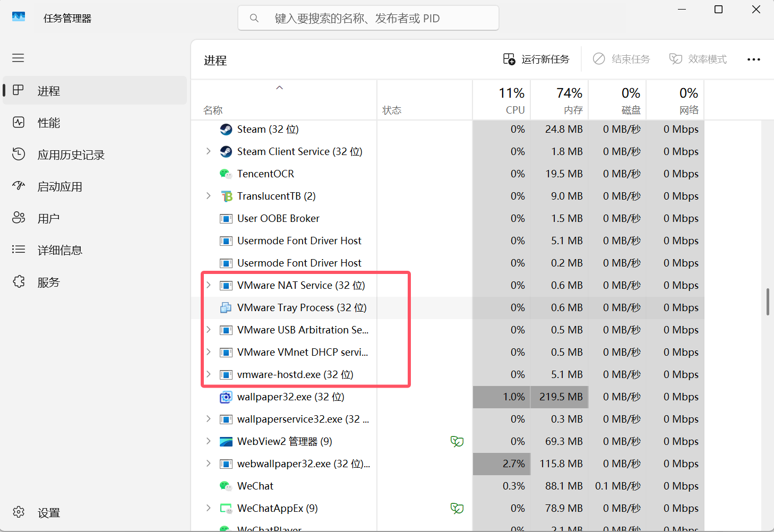Click the webwallpaper32.exe process icon
The width and height of the screenshot is (774, 532).
tap(226, 464)
